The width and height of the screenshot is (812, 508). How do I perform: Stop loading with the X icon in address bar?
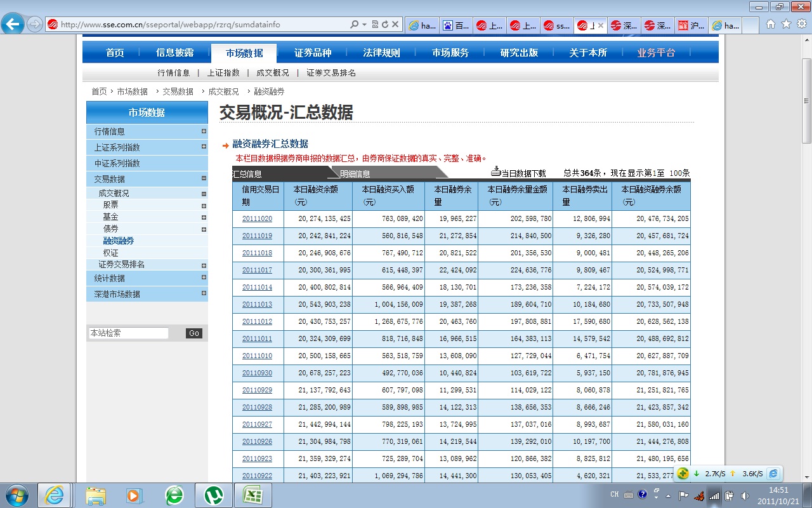point(395,25)
